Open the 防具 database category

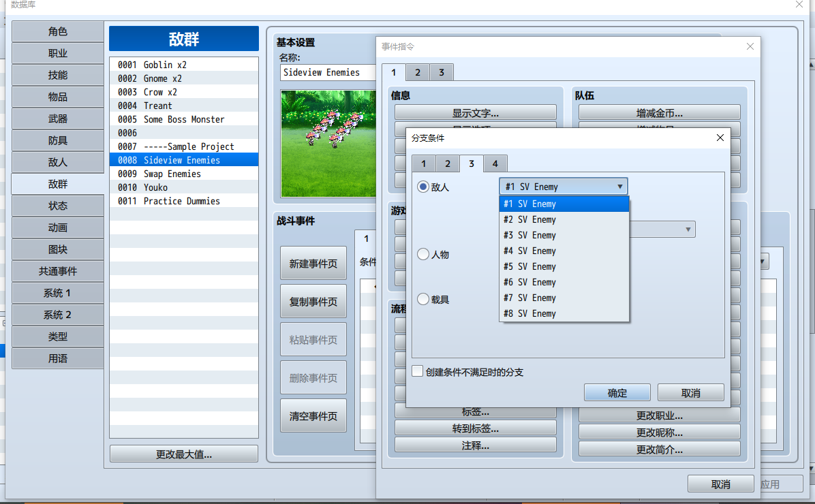coord(58,140)
